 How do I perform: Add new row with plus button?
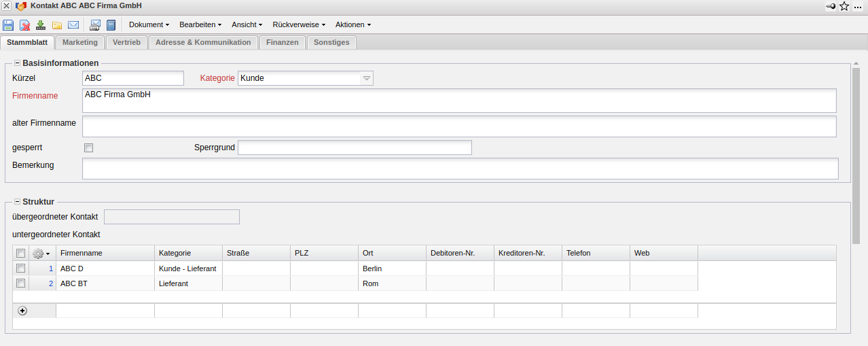point(22,311)
